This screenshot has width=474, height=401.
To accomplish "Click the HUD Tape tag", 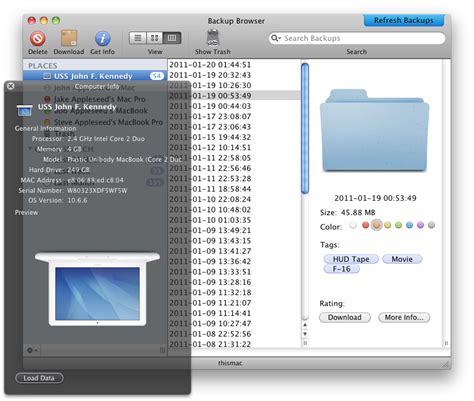I will (351, 259).
